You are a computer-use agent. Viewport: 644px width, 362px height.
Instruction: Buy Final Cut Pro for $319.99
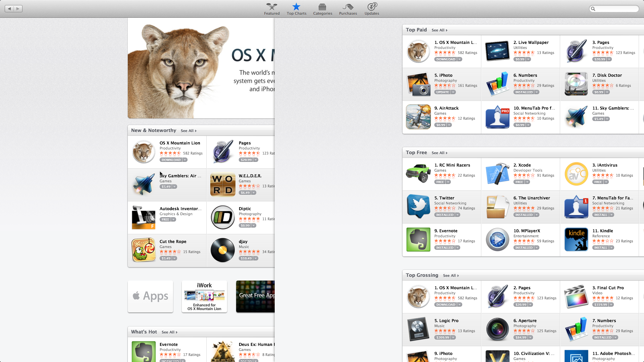point(600,305)
